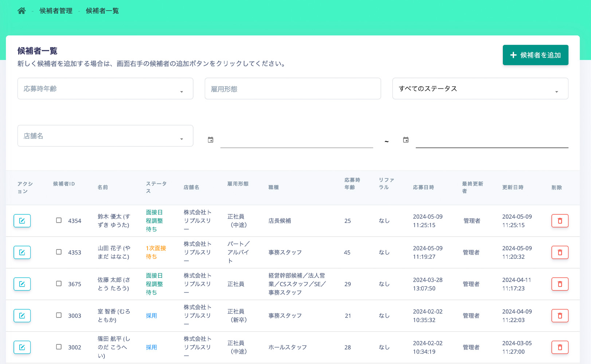Viewport: 591px width, 364px height.
Task: Click 候補者ID column header
Action: pos(64,184)
